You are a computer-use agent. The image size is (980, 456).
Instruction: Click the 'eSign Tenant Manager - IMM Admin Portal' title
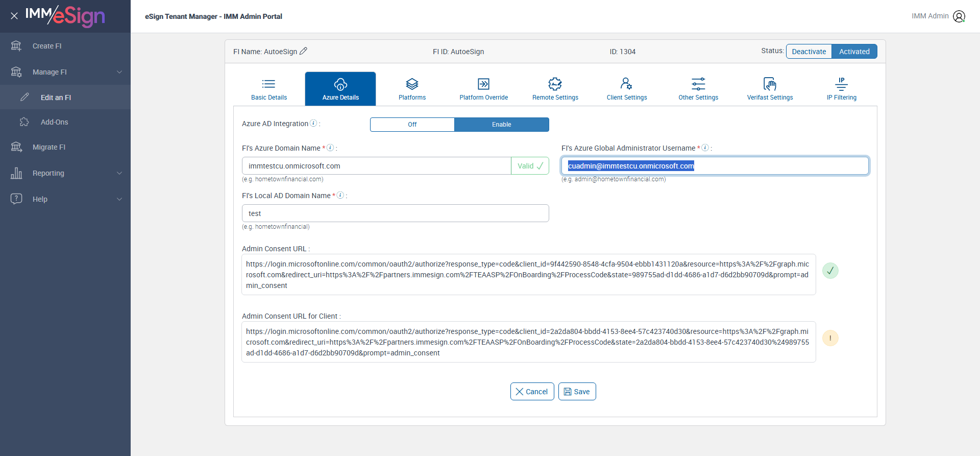click(x=213, y=16)
